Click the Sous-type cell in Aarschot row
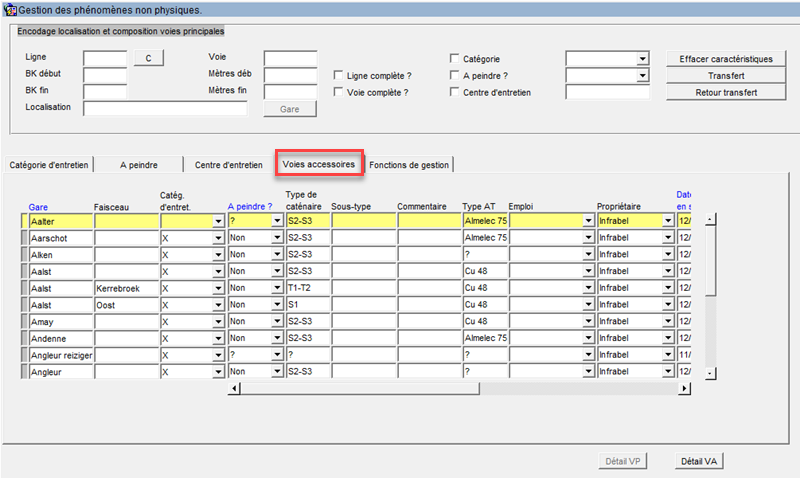This screenshot has height=478, width=800. coord(363,238)
